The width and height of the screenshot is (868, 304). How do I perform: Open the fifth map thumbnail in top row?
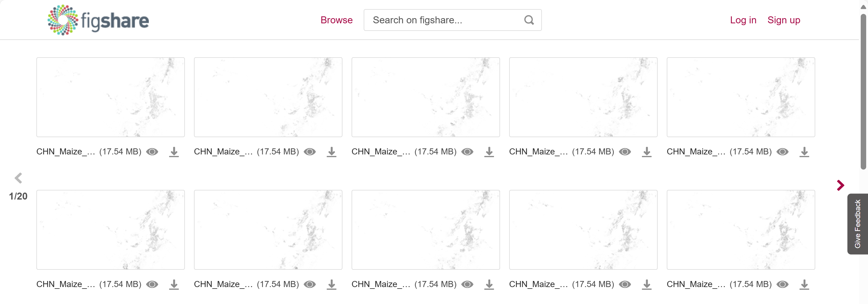741,97
